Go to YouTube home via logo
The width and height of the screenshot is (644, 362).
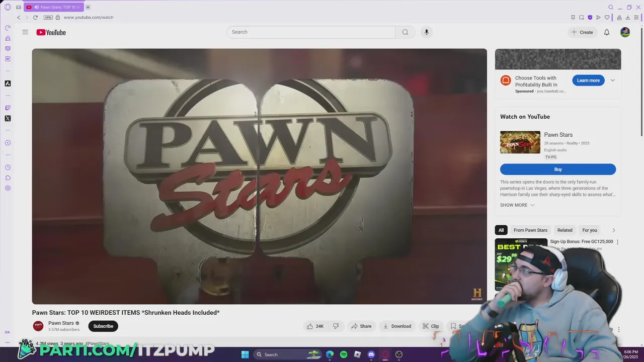click(x=51, y=32)
